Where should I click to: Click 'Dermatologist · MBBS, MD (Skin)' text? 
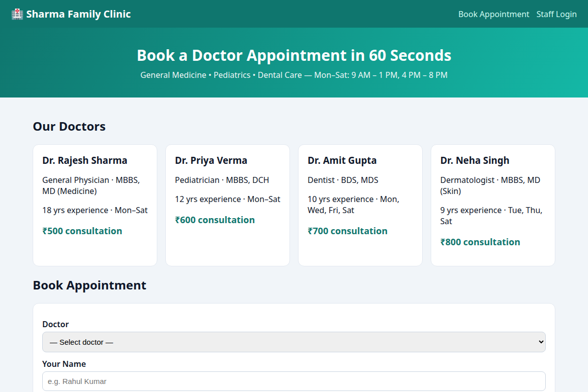tap(490, 185)
